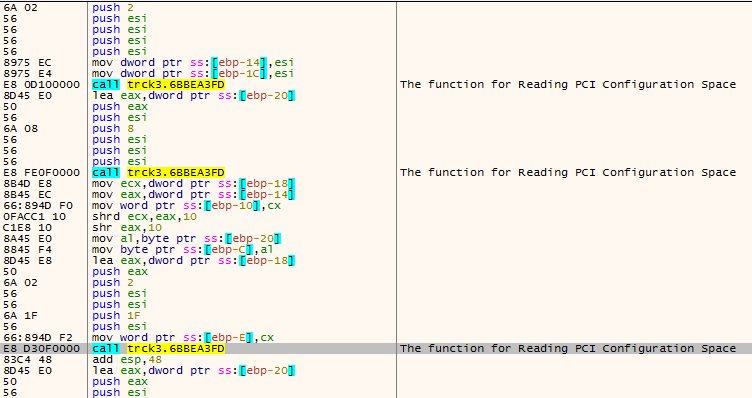Viewport: 752px width, 398px height.
Task: Select instruction 'shr eax,10'
Action: click(x=127, y=228)
